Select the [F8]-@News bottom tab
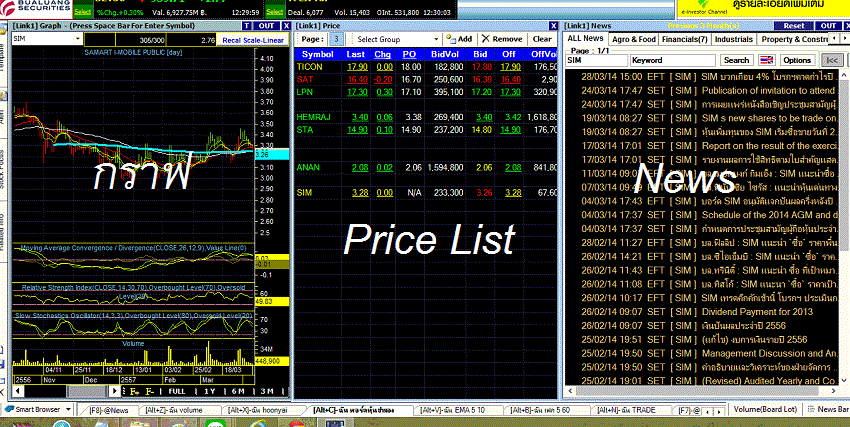 click(x=108, y=410)
